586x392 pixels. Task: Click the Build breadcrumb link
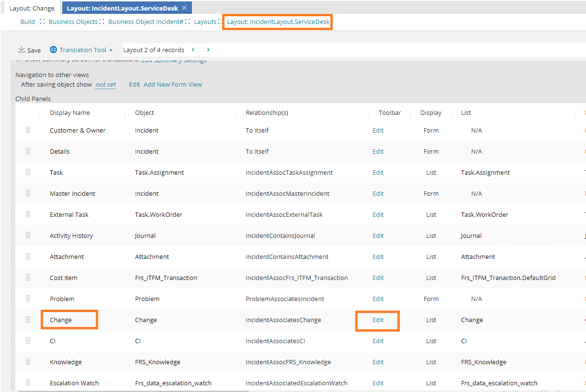tap(27, 22)
